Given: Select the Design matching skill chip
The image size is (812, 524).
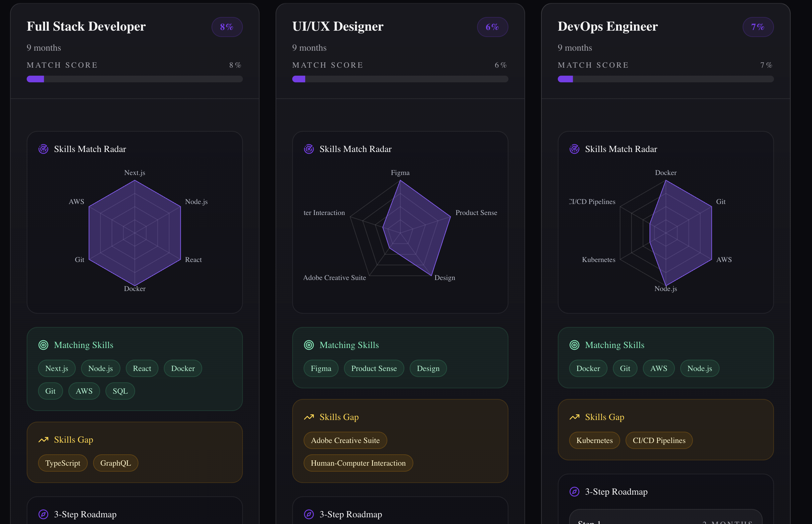Looking at the screenshot, I should click(x=428, y=369).
